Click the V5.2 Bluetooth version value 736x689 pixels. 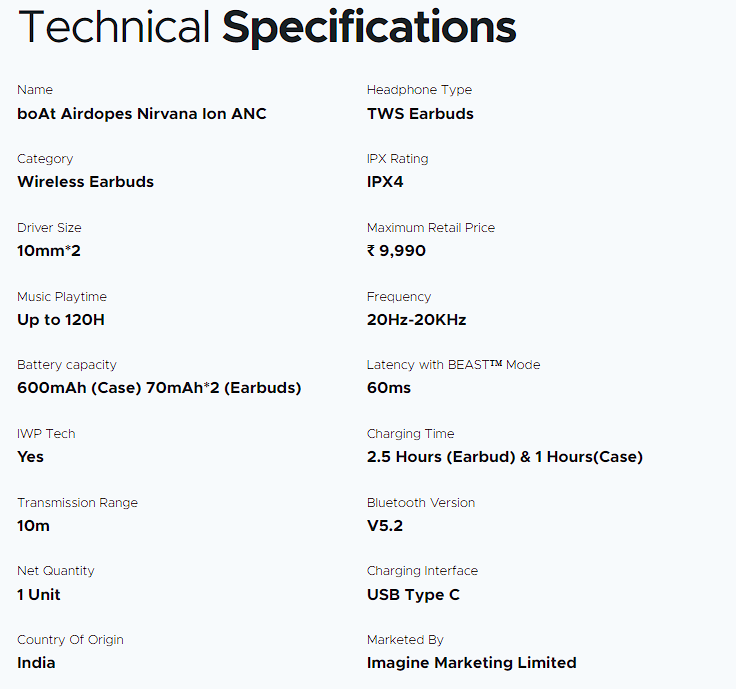(x=385, y=526)
